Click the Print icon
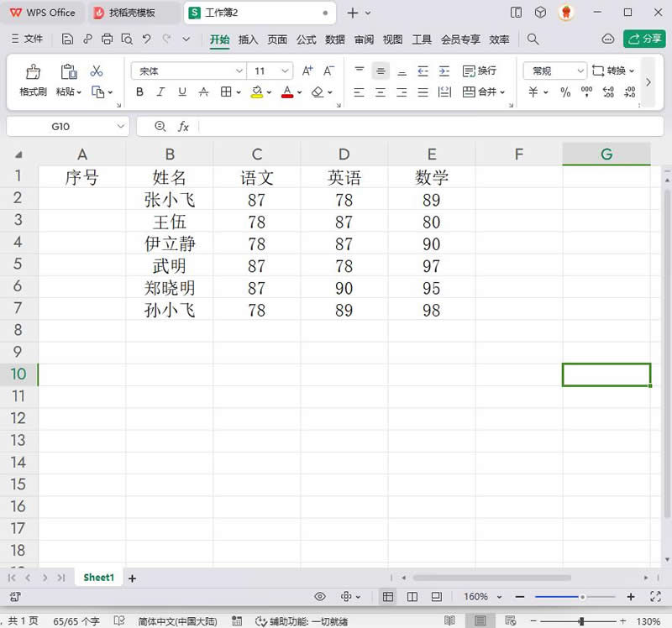The image size is (672, 628). (107, 39)
